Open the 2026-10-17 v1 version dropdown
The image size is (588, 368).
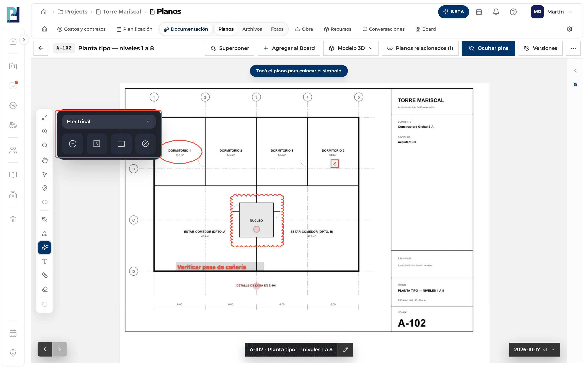[534, 350]
